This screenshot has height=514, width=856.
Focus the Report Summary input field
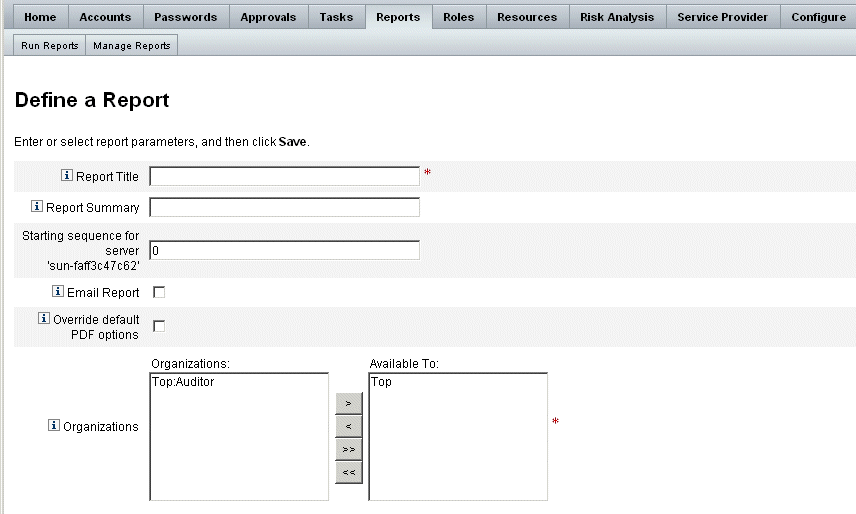point(284,207)
